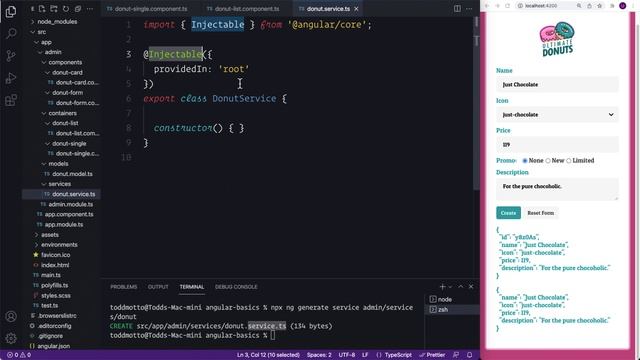The image size is (640, 360).
Task: Click errors and warnings count in status bar
Action: tap(19, 355)
